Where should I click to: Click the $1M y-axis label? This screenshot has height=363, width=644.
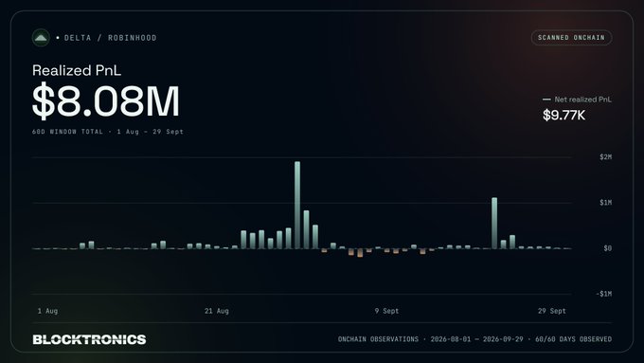605,202
